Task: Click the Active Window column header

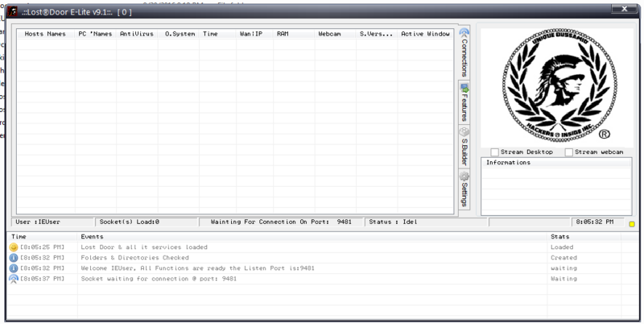Action: pos(425,34)
